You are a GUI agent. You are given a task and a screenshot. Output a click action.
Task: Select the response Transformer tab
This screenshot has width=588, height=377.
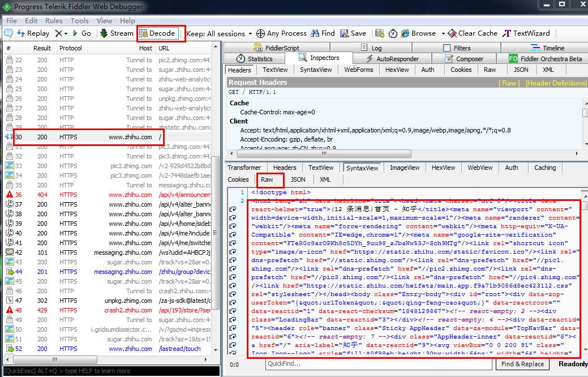(244, 168)
